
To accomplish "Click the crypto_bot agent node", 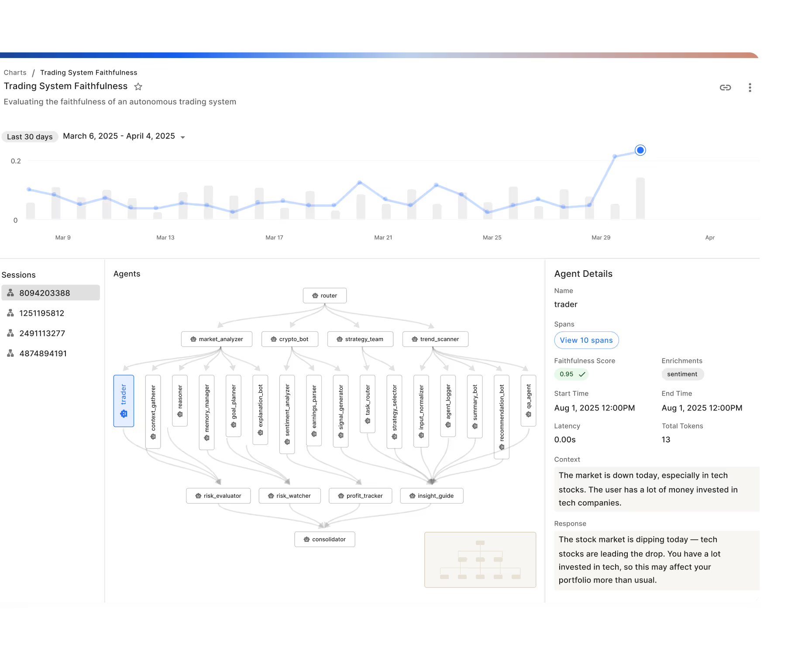I will [x=289, y=339].
